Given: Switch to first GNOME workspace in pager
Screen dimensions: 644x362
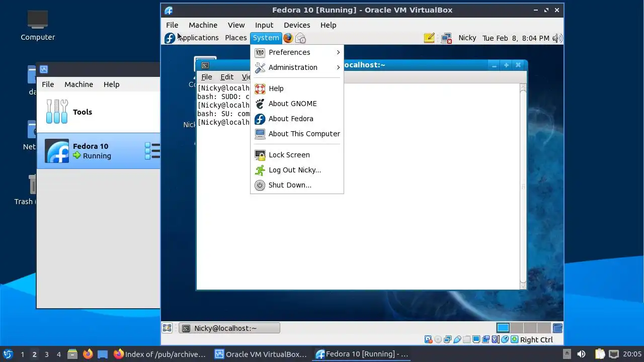Looking at the screenshot, I should [x=503, y=328].
